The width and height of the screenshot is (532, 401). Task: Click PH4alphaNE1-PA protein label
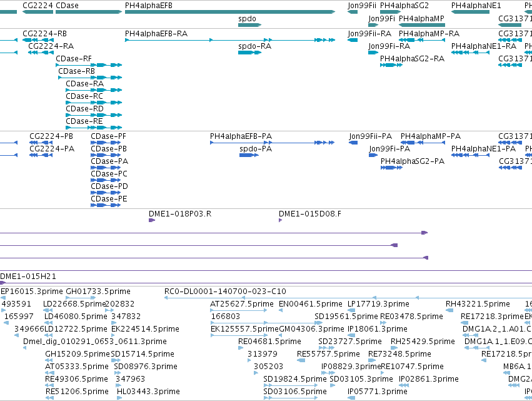(x=483, y=149)
